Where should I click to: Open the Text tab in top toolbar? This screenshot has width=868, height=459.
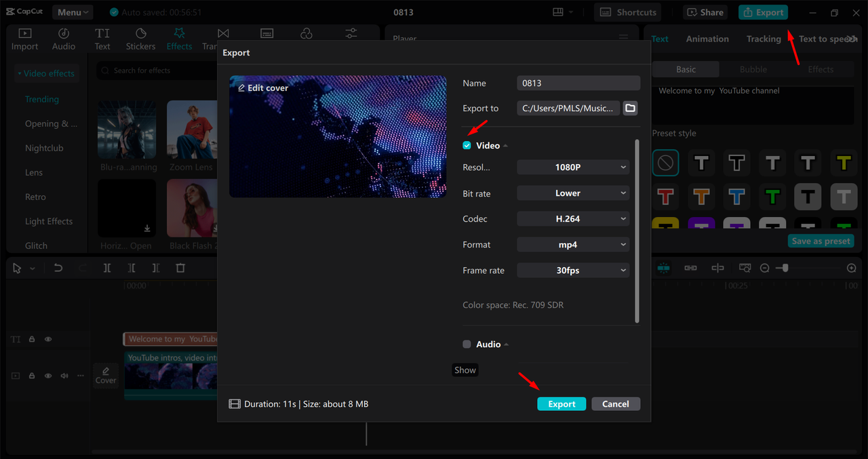(x=102, y=39)
